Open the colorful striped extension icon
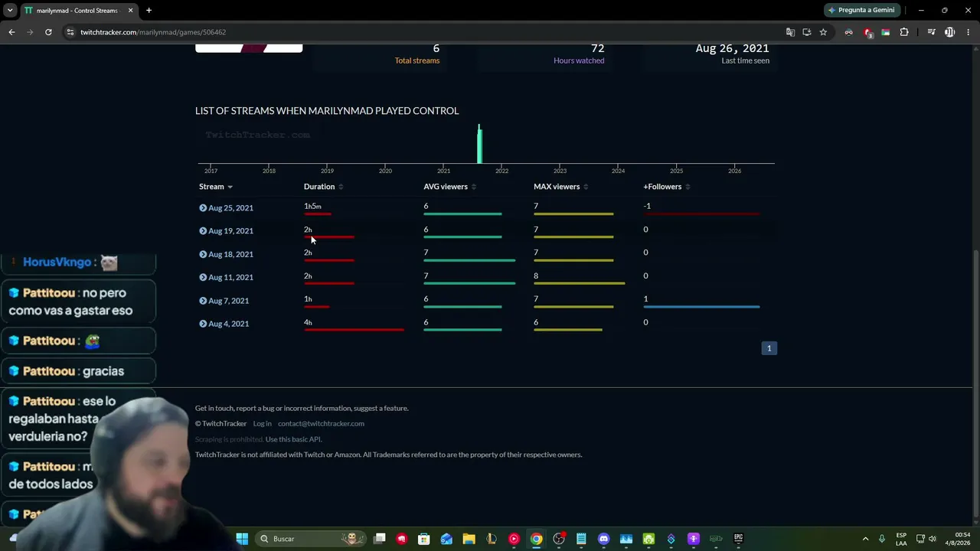This screenshot has height=551, width=980. 886,32
